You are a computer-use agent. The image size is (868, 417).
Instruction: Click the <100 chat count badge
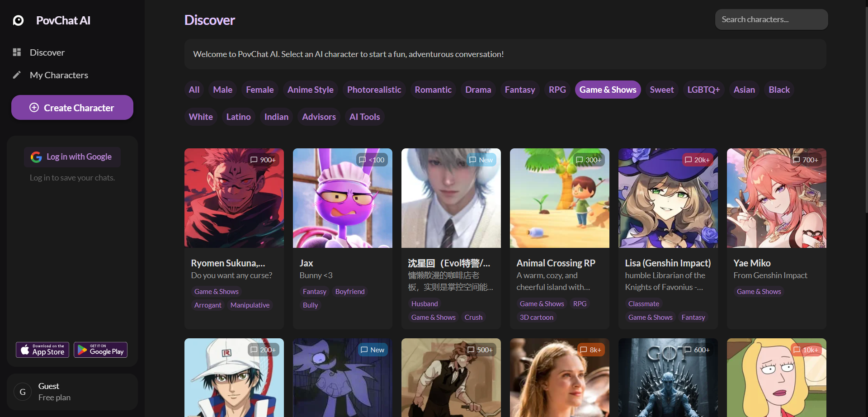coord(372,160)
